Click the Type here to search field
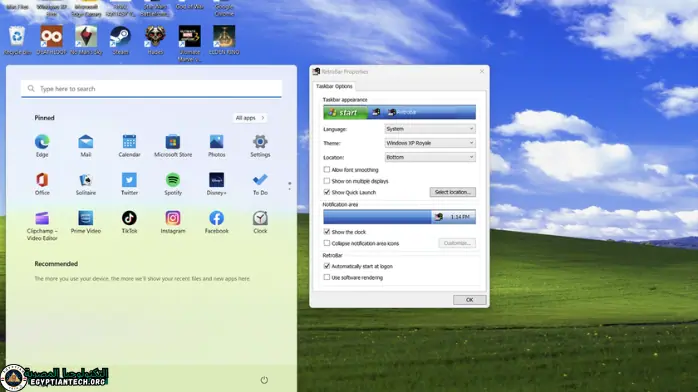This screenshot has width=698, height=392. click(x=151, y=89)
